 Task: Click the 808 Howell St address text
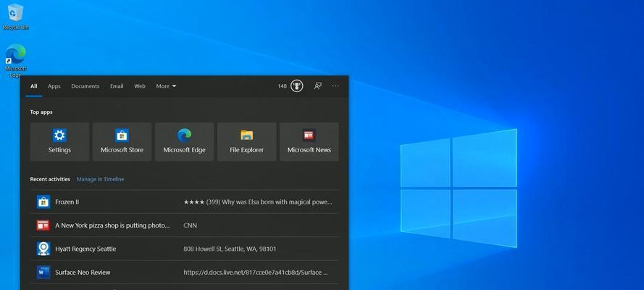click(230, 249)
